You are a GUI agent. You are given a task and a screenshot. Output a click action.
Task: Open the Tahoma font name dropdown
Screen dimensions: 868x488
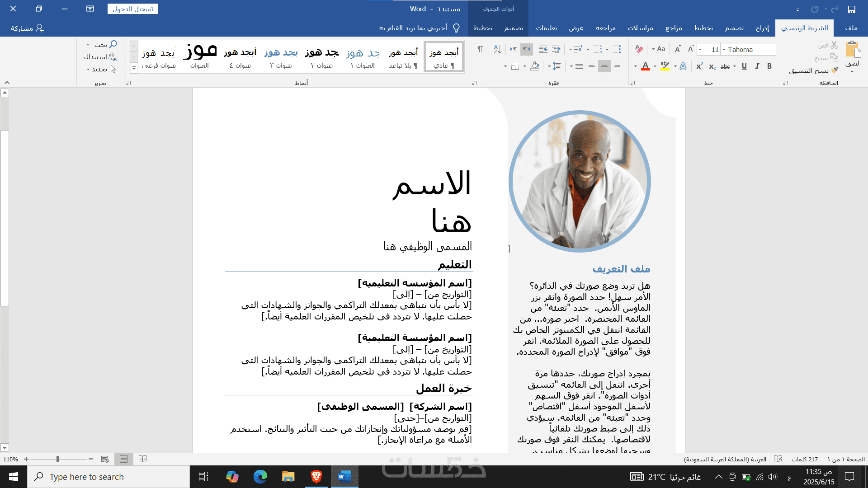pyautogui.click(x=724, y=50)
